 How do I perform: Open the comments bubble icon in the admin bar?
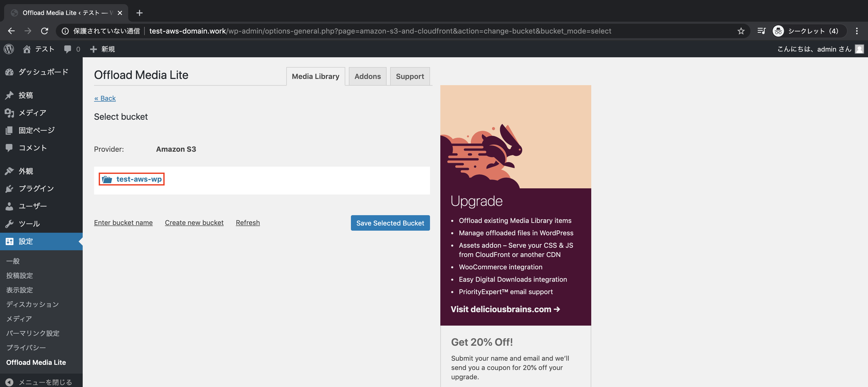tap(68, 49)
